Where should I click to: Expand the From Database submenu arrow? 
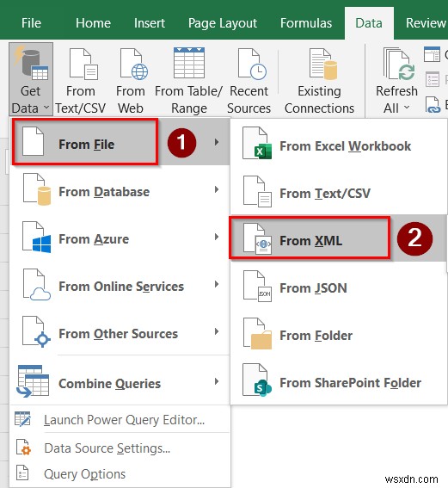217,189
